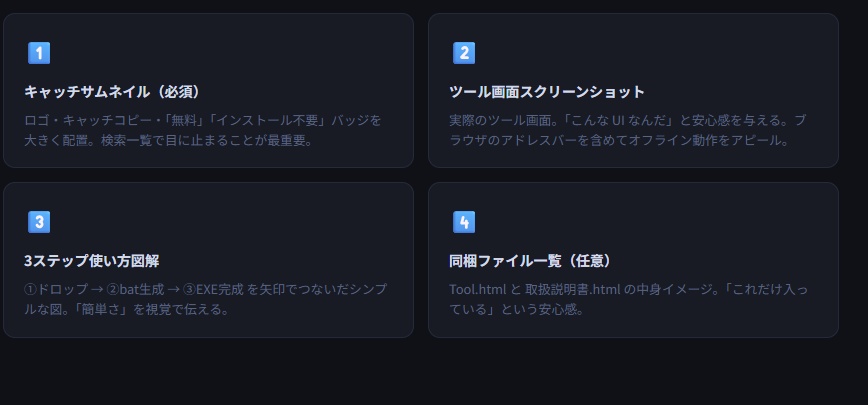Click the blue number 1 badge icon
Screen dimensions: 868x405
(38, 53)
